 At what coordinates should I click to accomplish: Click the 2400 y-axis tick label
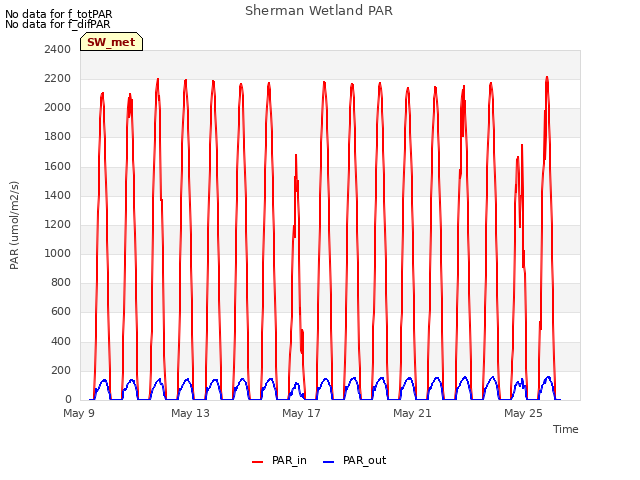click(x=58, y=49)
